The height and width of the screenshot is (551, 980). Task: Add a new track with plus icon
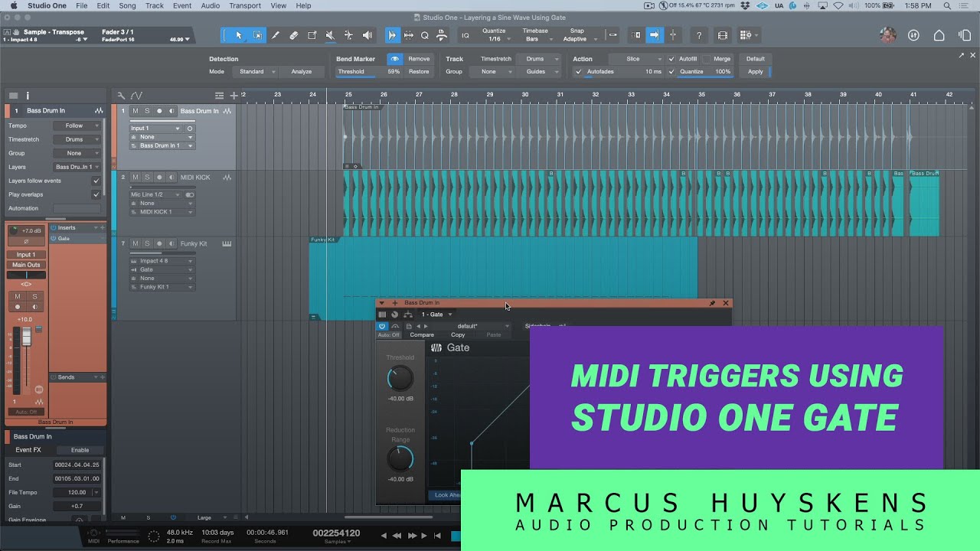[x=234, y=96]
